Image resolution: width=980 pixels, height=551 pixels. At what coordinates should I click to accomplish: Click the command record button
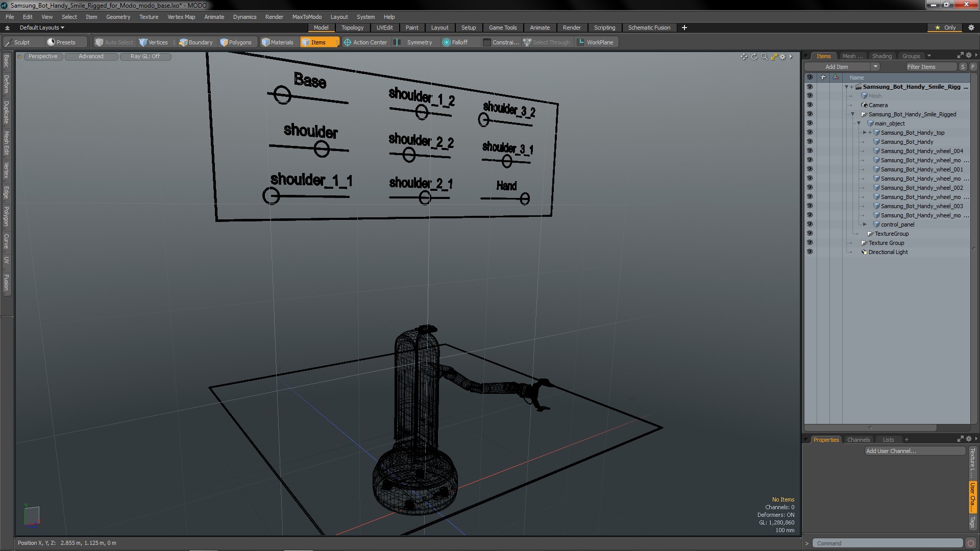(x=971, y=543)
